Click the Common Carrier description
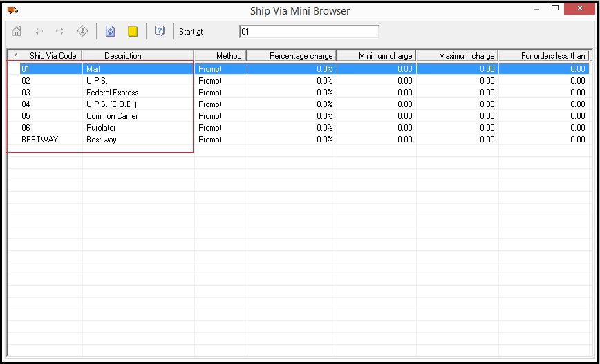The width and height of the screenshot is (600, 364). [138, 116]
